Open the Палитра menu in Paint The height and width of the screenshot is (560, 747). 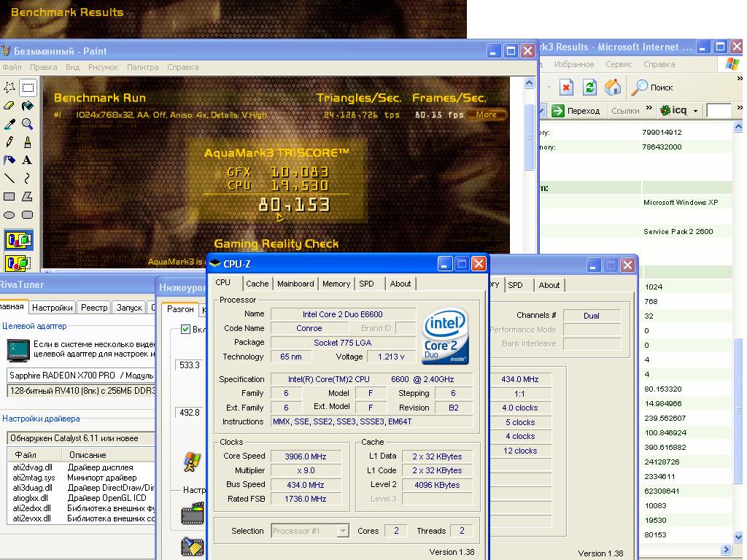coord(142,67)
